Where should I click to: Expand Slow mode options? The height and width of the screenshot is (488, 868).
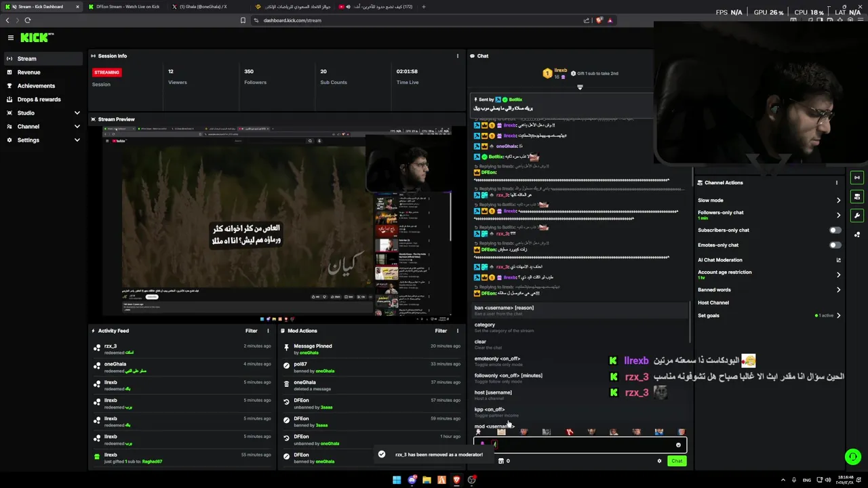(x=838, y=201)
